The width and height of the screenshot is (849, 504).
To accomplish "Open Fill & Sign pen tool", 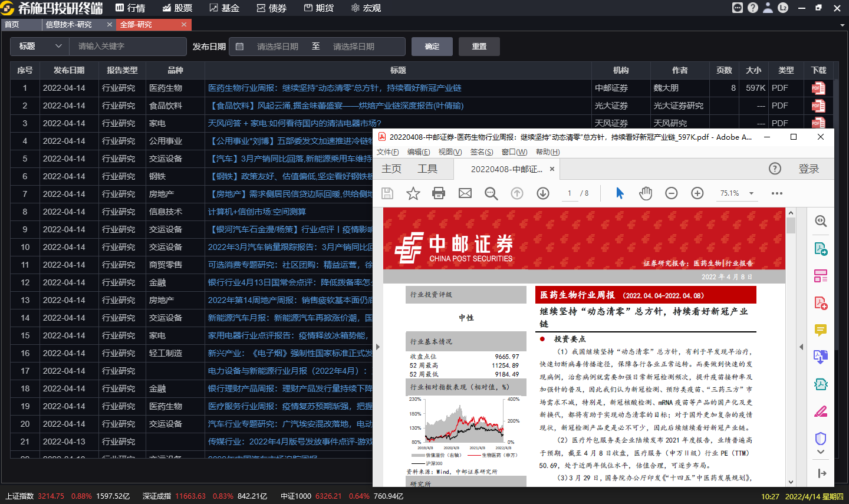I will pyautogui.click(x=821, y=411).
